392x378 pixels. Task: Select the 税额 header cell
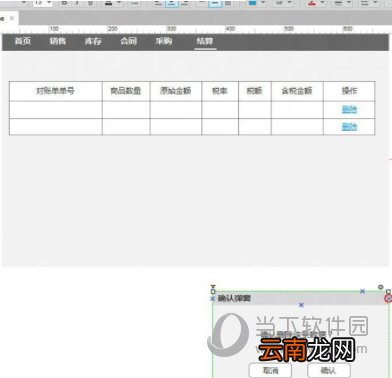(x=255, y=91)
